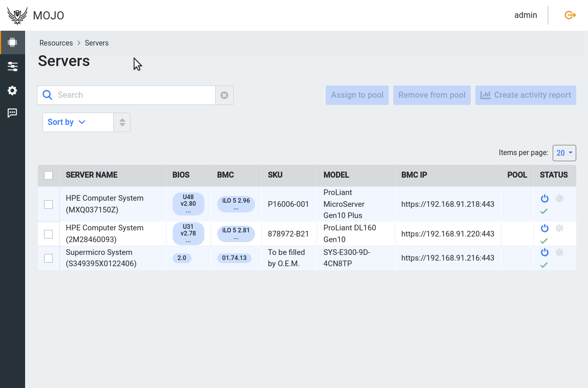Check the checkbox for HPE Computer System 2M28460093
The image size is (588, 388).
48,233
